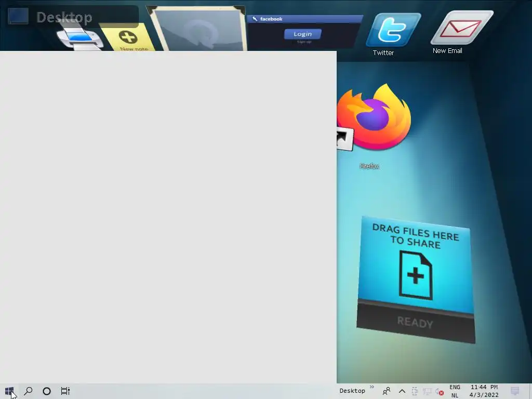This screenshot has height=399, width=532.
Task: Show hidden tray icons
Action: pyautogui.click(x=402, y=391)
